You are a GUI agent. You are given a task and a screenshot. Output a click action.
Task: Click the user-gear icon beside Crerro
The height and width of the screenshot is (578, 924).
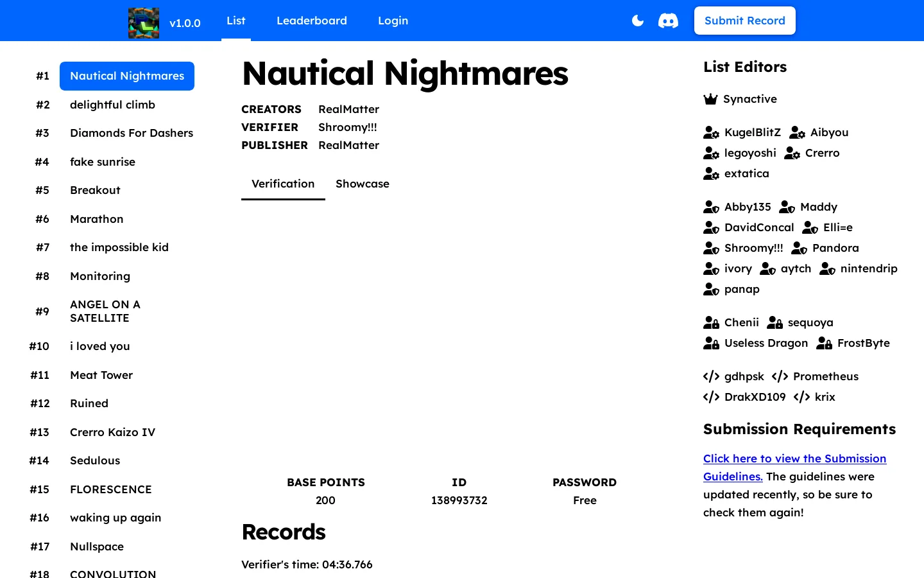coord(792,153)
